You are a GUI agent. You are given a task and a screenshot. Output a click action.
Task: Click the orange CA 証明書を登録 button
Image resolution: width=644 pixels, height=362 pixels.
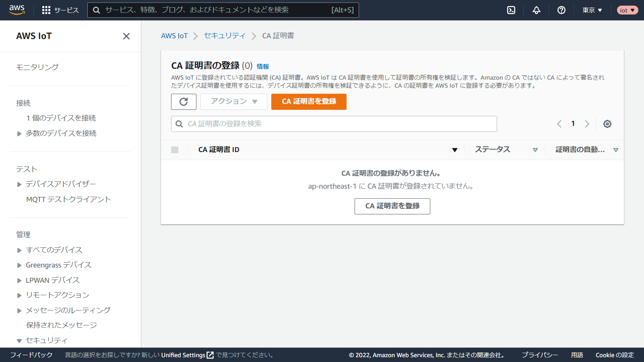pos(309,102)
